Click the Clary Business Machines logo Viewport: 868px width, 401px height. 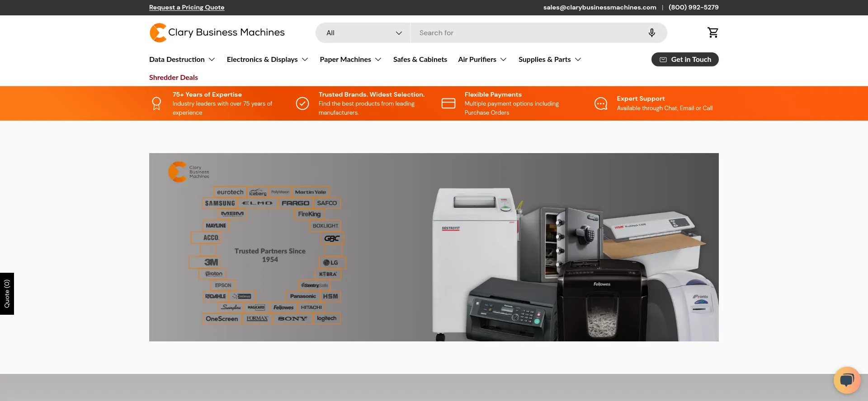[x=217, y=33]
